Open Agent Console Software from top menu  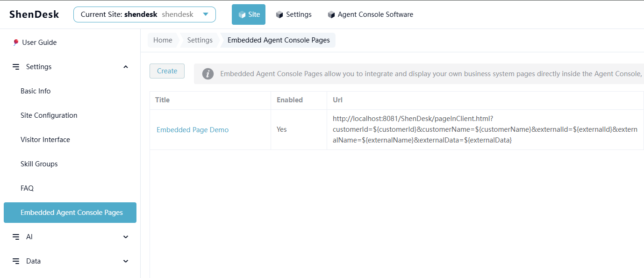[x=375, y=14]
